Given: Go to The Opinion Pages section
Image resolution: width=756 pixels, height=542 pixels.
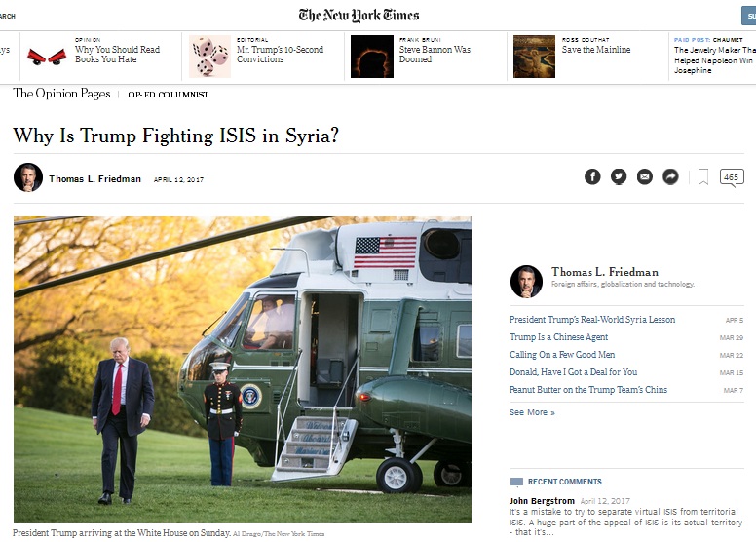Looking at the screenshot, I should click(x=61, y=94).
